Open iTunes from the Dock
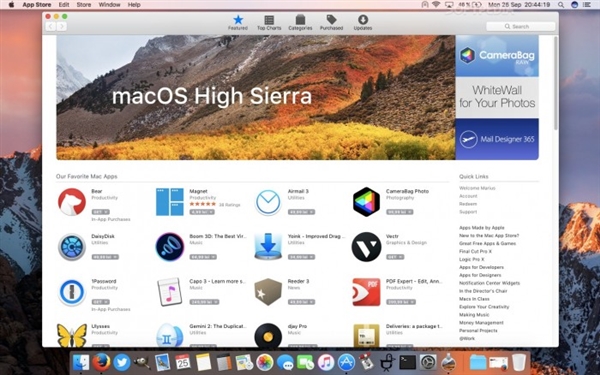The image size is (600, 375). click(326, 362)
